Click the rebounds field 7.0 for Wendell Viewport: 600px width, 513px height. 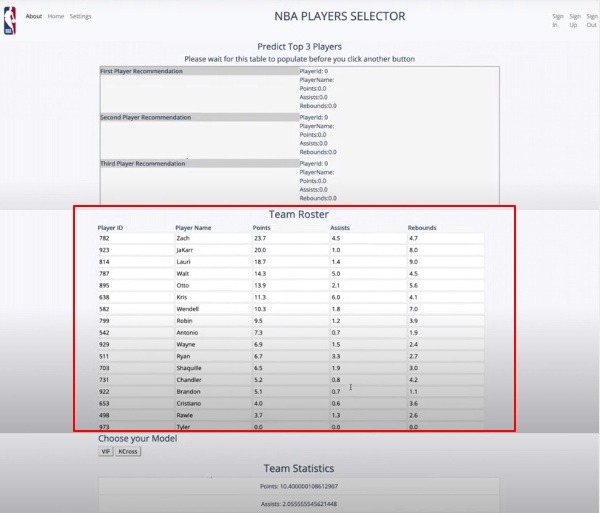446,309
